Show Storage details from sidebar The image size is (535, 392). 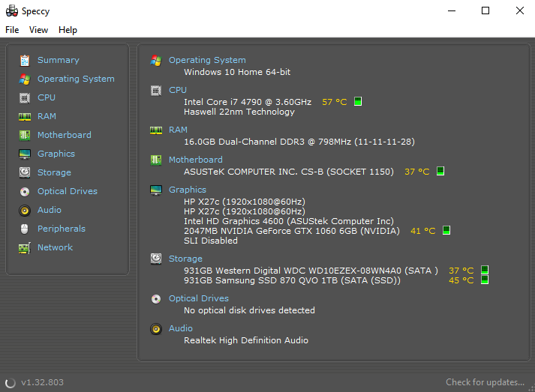coord(54,172)
